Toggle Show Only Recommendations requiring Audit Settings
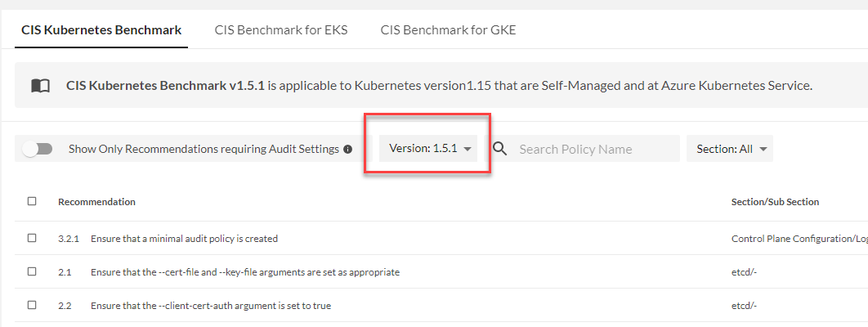868x327 pixels. [38, 149]
